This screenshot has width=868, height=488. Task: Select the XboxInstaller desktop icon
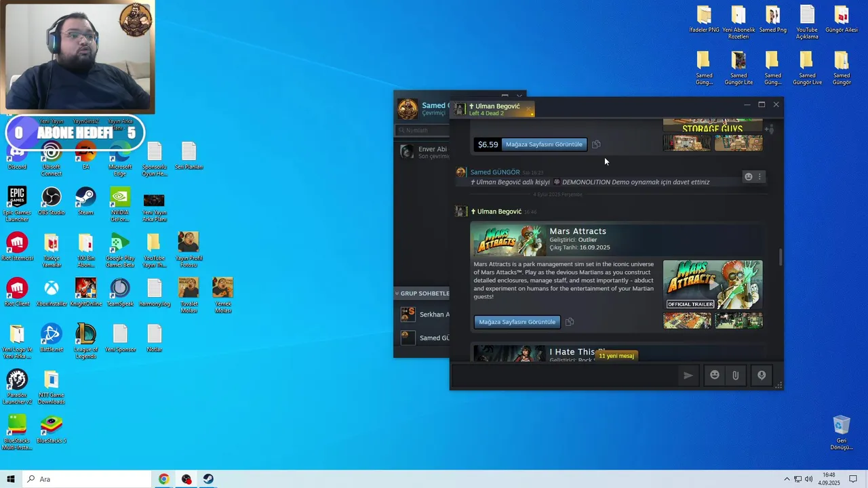[52, 293]
